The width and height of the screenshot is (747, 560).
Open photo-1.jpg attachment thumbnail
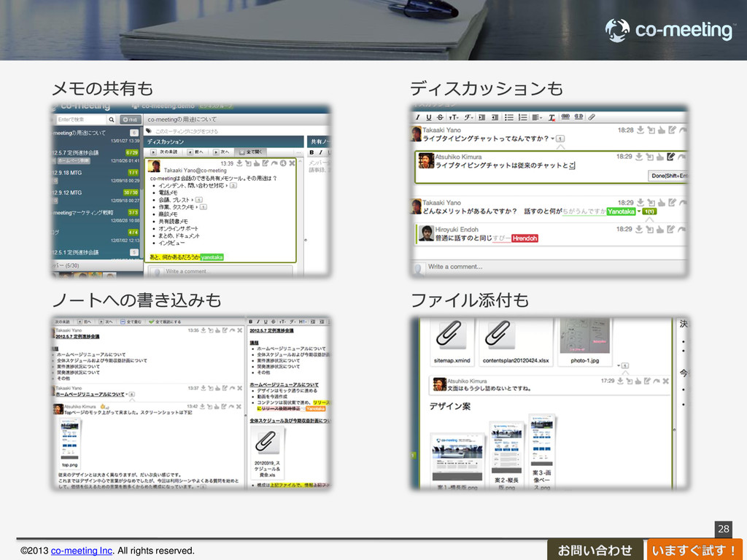pyautogui.click(x=584, y=341)
